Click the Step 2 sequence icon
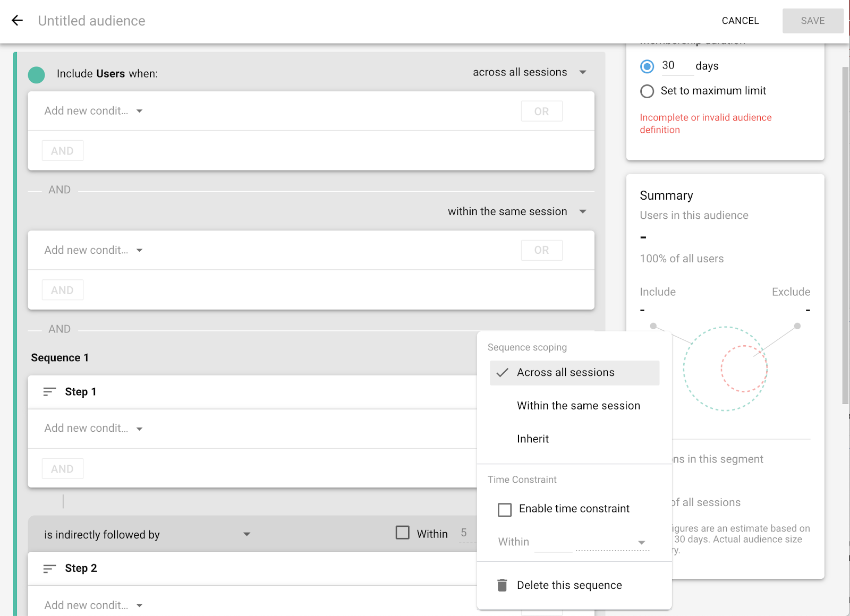Viewport: 850px width, 616px height. [49, 569]
